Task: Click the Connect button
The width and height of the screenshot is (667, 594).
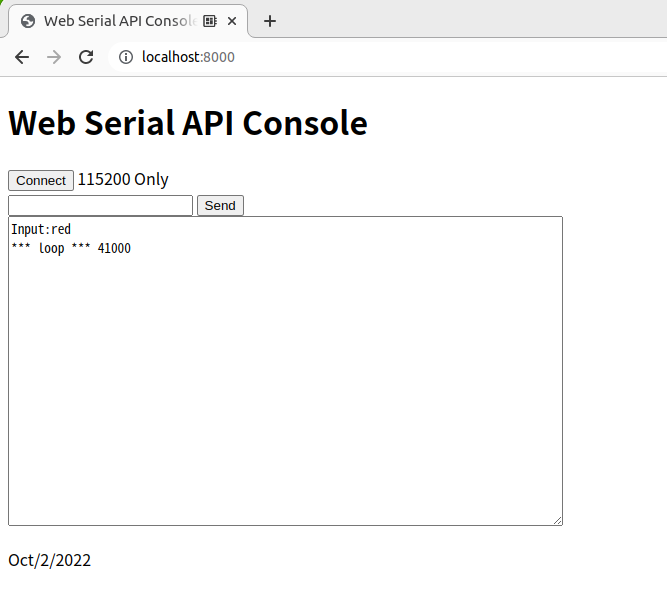Action: pos(41,180)
